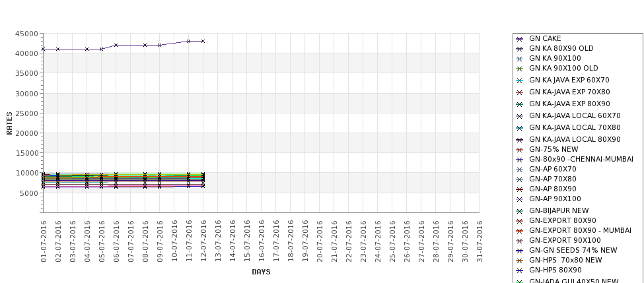Click GN CAKE data point on 02-07-2016
The image size is (644, 283).
point(58,49)
